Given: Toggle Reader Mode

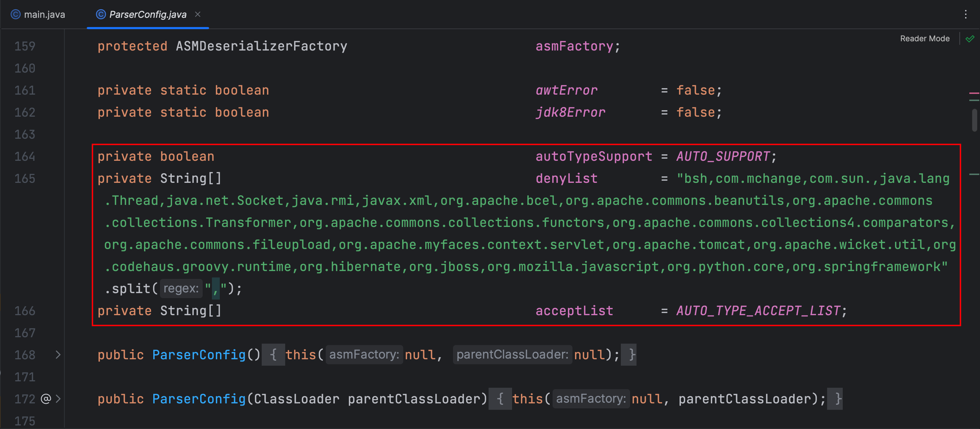Looking at the screenshot, I should 925,38.
